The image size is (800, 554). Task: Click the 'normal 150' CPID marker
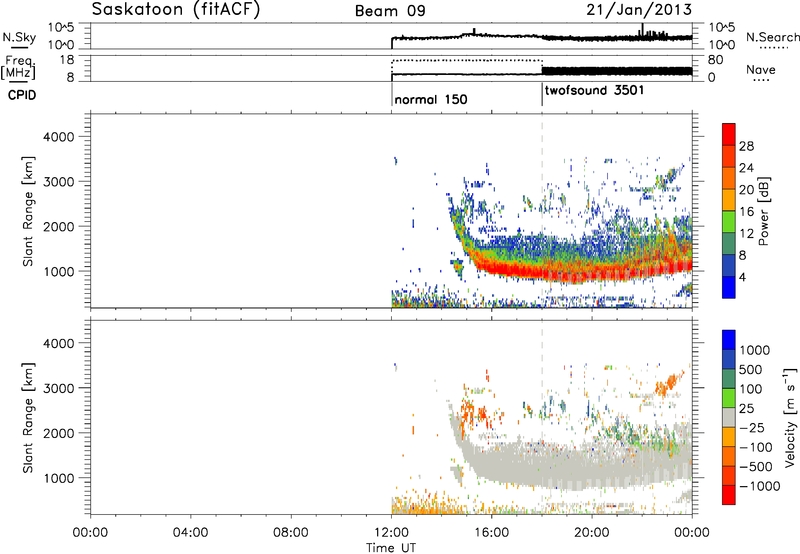[x=431, y=99]
